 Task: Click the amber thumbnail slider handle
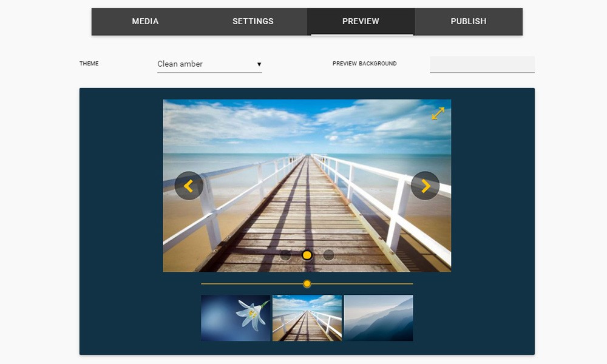[307, 284]
